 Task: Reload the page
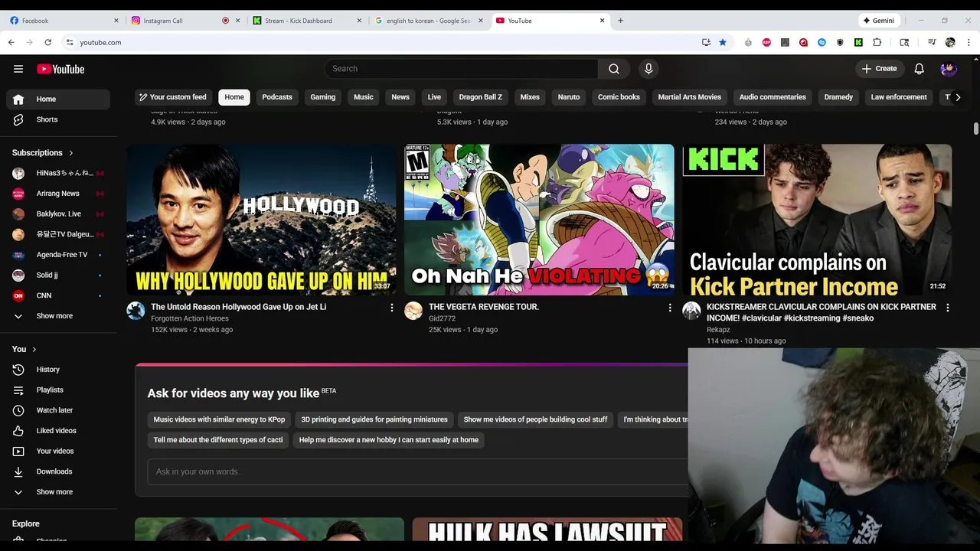(x=47, y=42)
